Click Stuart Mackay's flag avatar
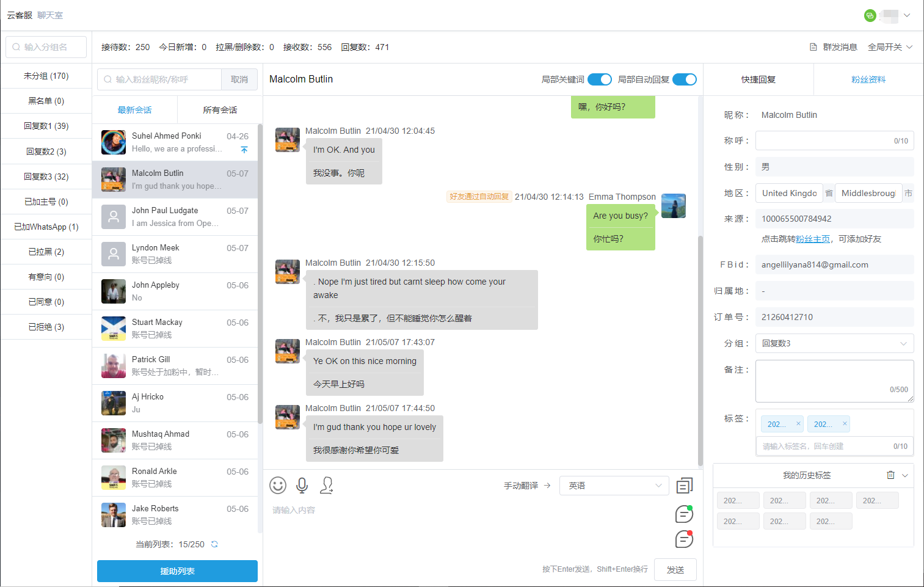 click(114, 329)
